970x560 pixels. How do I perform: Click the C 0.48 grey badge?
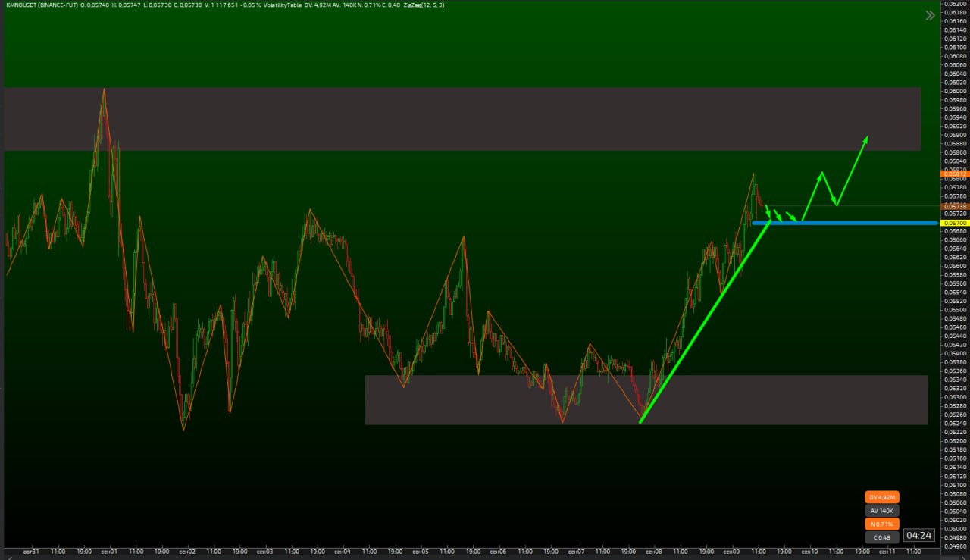(881, 537)
